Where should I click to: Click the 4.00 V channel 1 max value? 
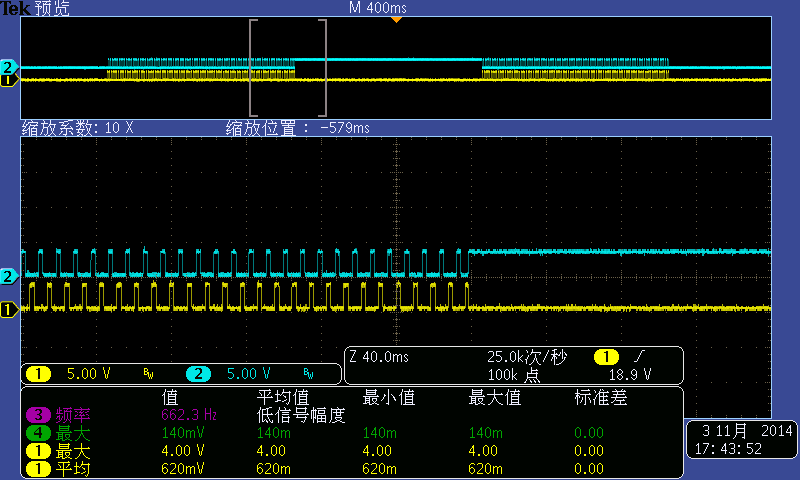pyautogui.click(x=183, y=451)
